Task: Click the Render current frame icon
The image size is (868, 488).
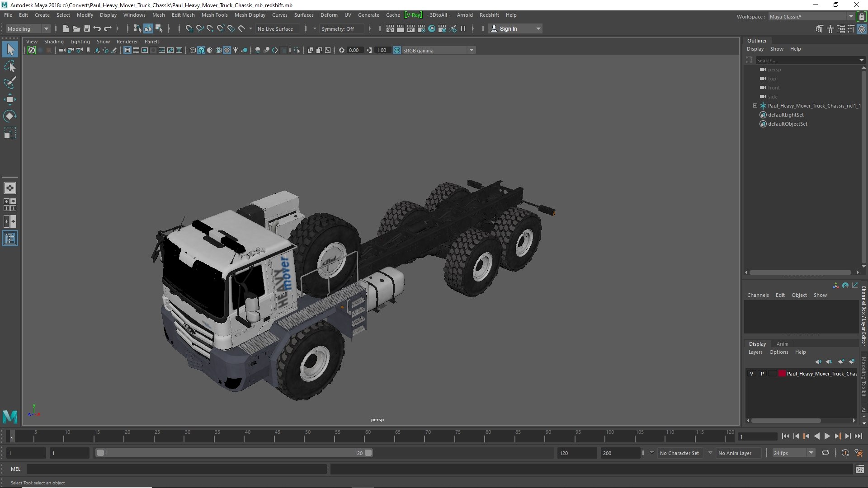Action: coord(401,28)
